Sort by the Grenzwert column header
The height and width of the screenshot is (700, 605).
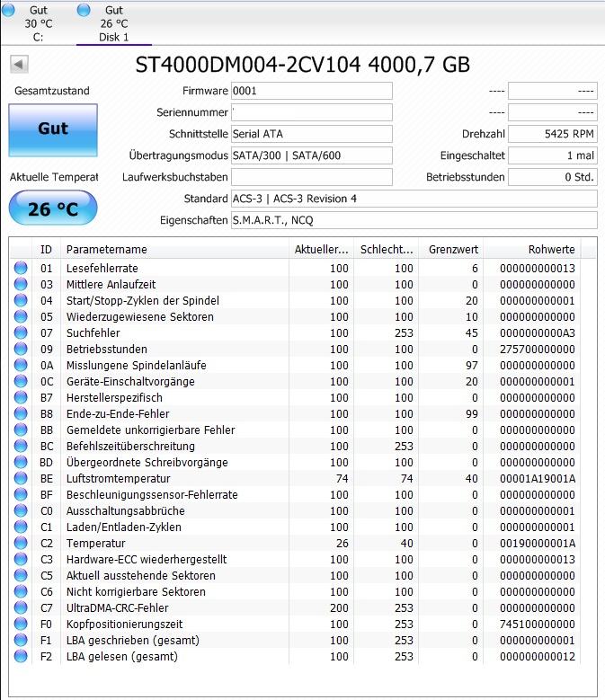(x=450, y=250)
